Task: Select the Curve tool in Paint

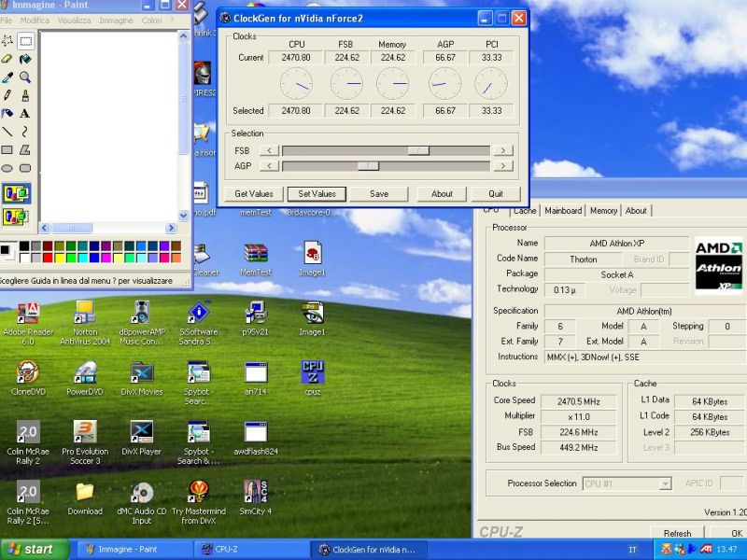Action: tap(26, 132)
